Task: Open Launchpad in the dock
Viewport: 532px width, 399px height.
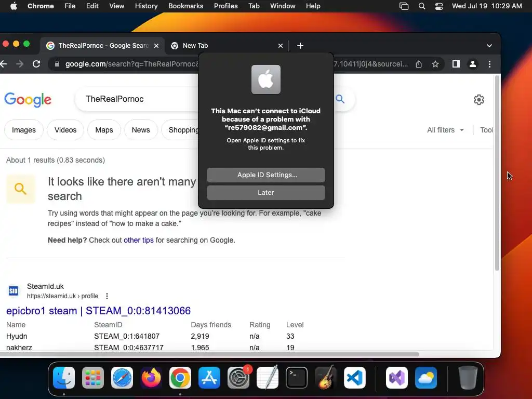Action: pos(92,378)
